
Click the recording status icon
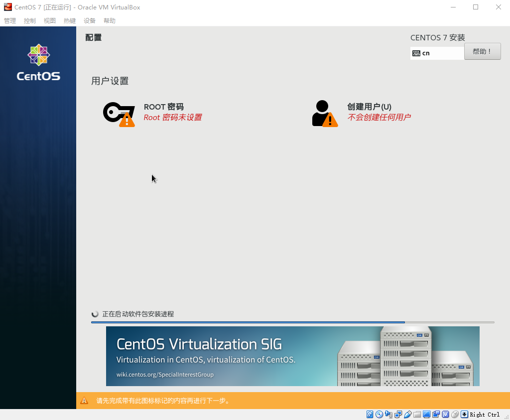pos(436,414)
